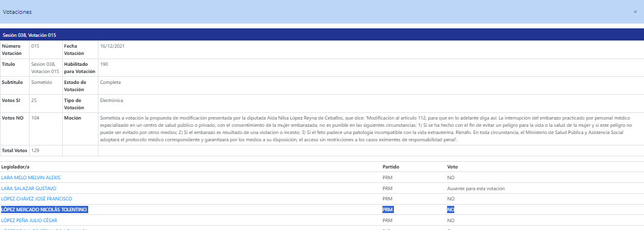The width and height of the screenshot is (644, 230).
Task: Click the Fecha Votación label
Action: [x=74, y=50]
